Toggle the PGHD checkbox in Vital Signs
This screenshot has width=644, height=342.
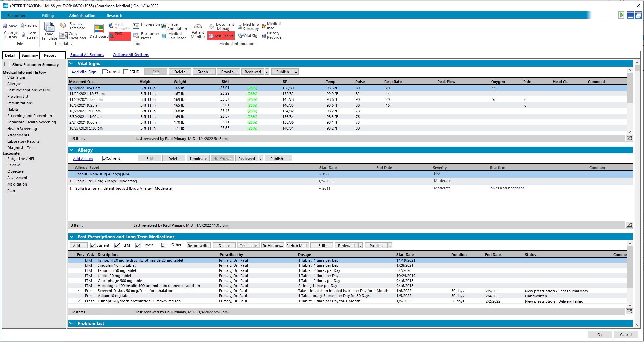tap(126, 72)
